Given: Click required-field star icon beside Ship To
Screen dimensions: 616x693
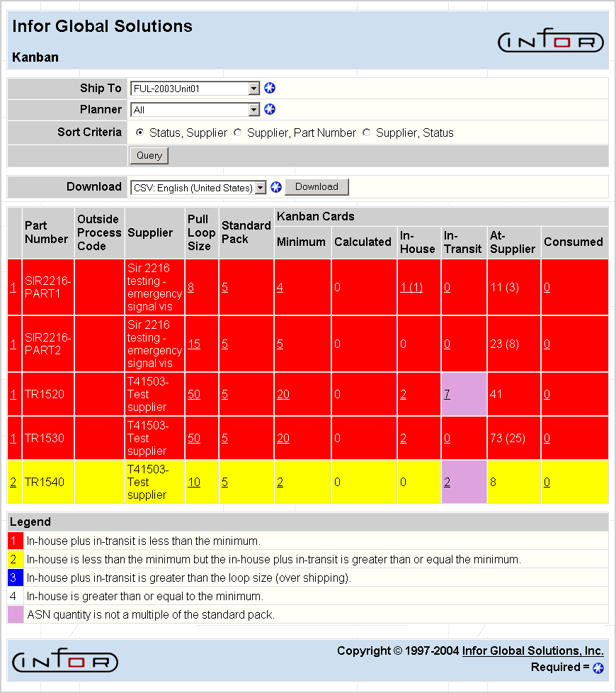Looking at the screenshot, I should [x=270, y=88].
